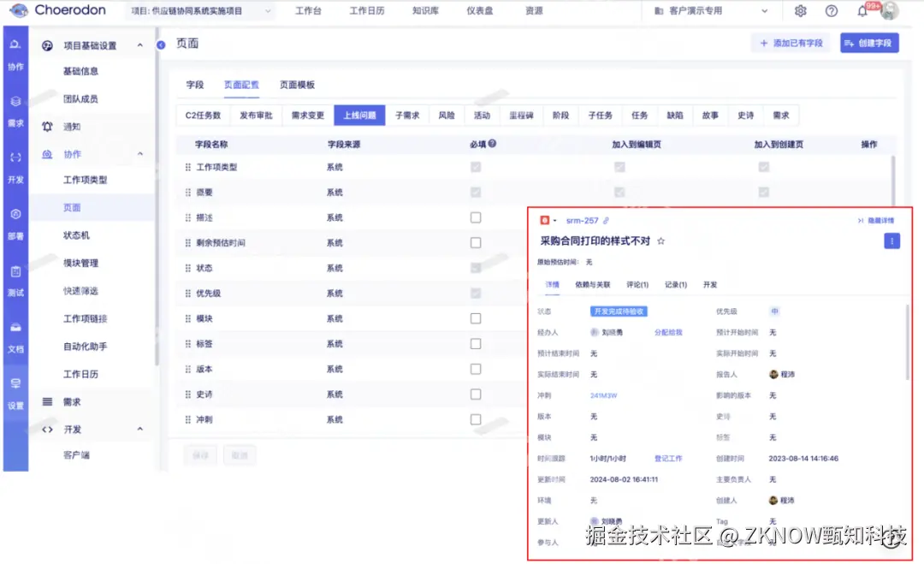Open the 评论(1) tab in issue detail
The width and height of the screenshot is (924, 564).
638,284
